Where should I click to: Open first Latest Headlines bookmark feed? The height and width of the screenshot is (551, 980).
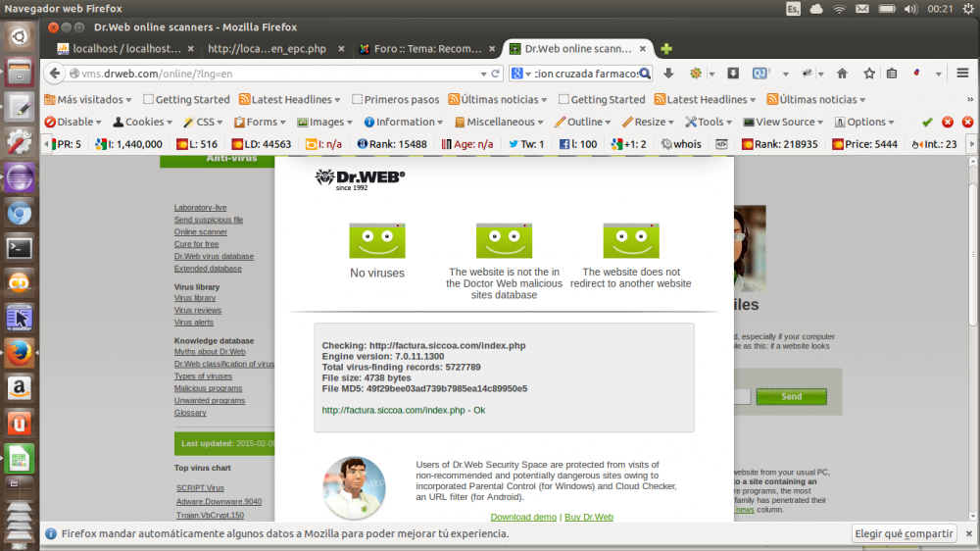click(x=290, y=99)
